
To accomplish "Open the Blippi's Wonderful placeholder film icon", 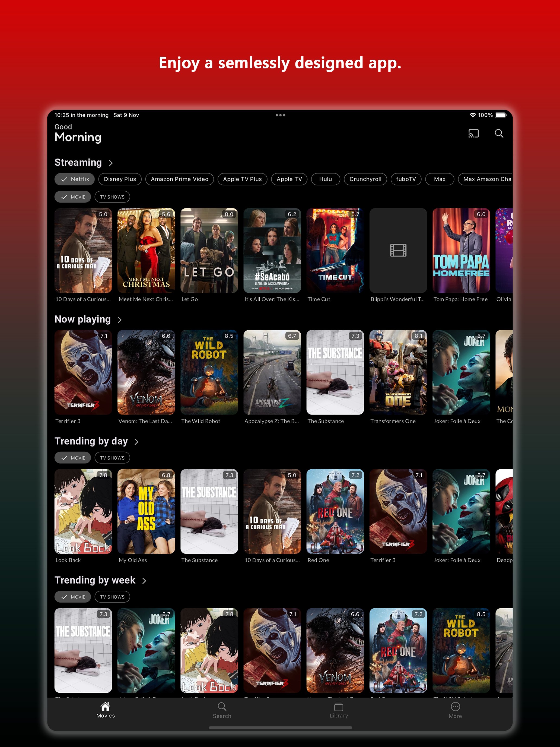I will [x=398, y=251].
